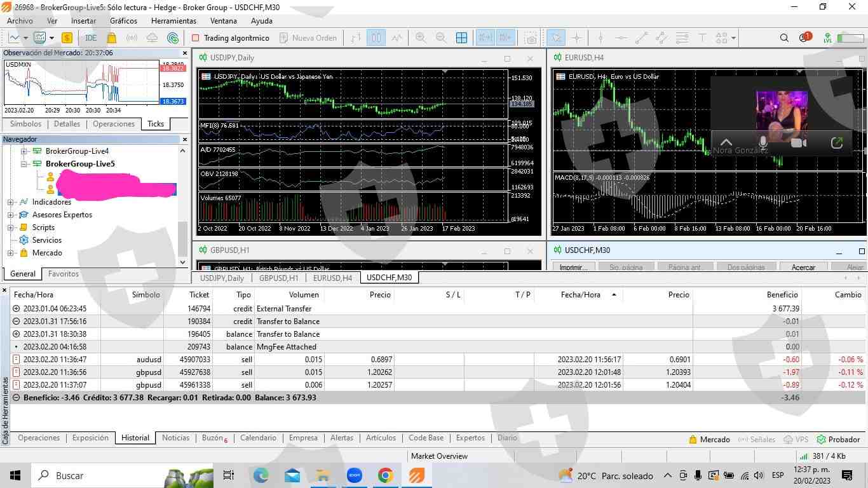This screenshot has height=488, width=868.
Task: Open the objects shapes dropdown arrow
Action: click(x=733, y=38)
